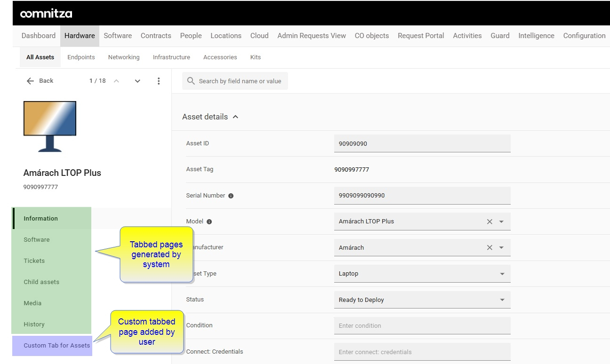Open the Configuration menu
610x364 pixels.
pyautogui.click(x=584, y=36)
